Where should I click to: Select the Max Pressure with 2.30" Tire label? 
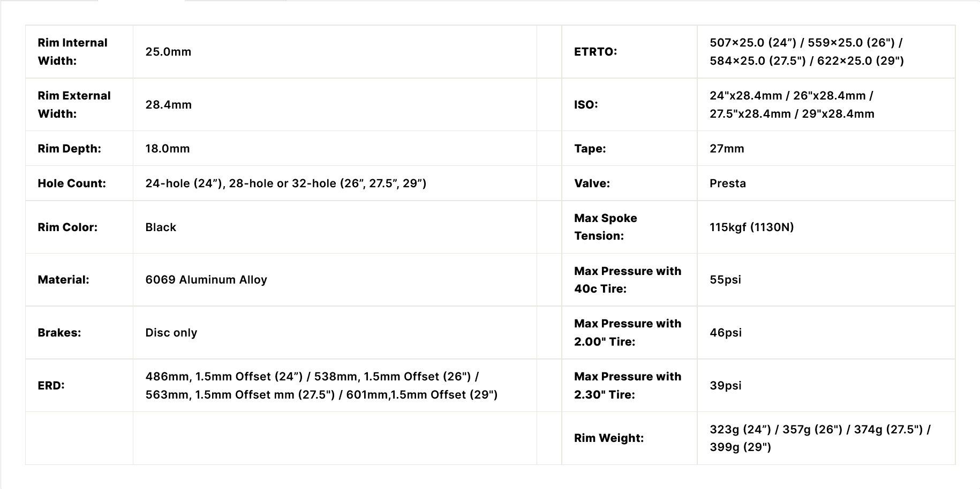pos(628,386)
